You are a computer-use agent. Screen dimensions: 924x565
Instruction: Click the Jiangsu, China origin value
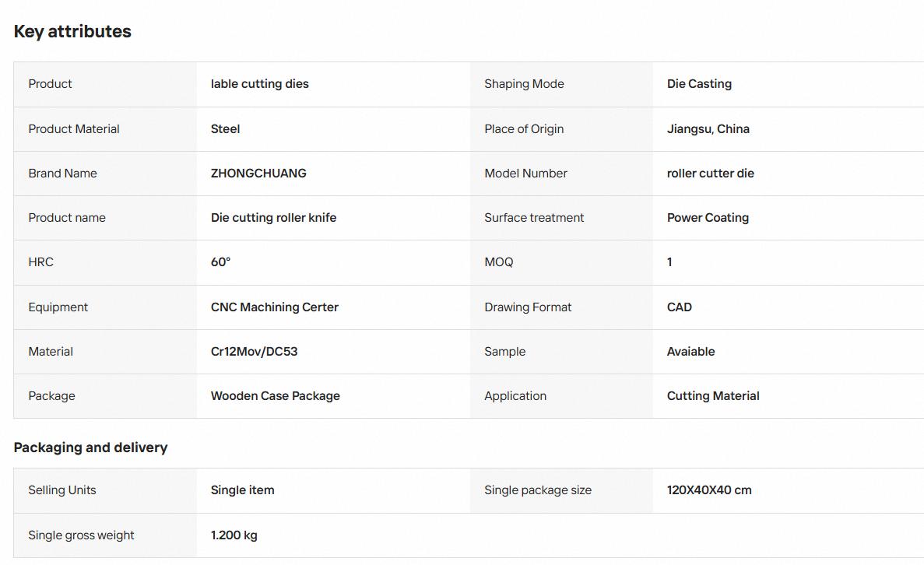point(708,129)
